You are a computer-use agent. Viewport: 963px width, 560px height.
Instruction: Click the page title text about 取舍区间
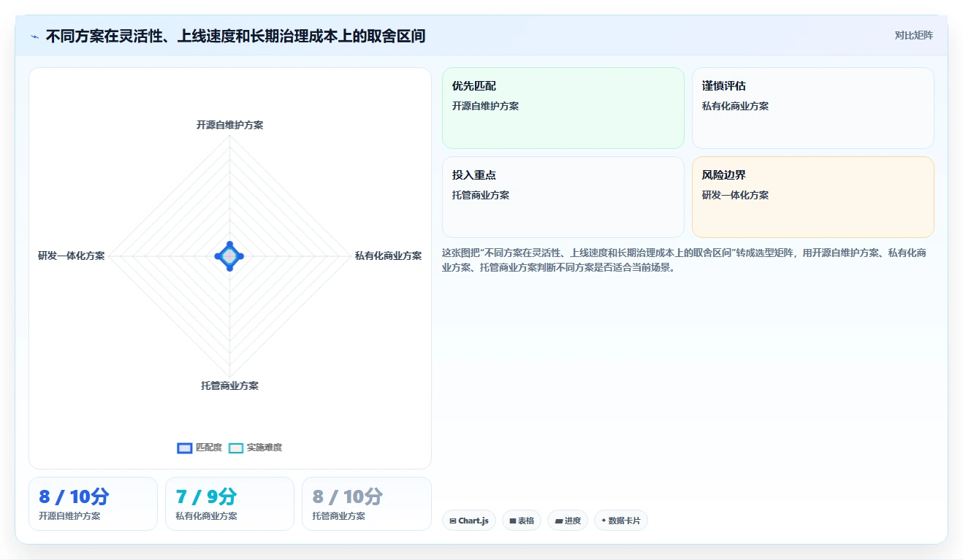pos(235,36)
